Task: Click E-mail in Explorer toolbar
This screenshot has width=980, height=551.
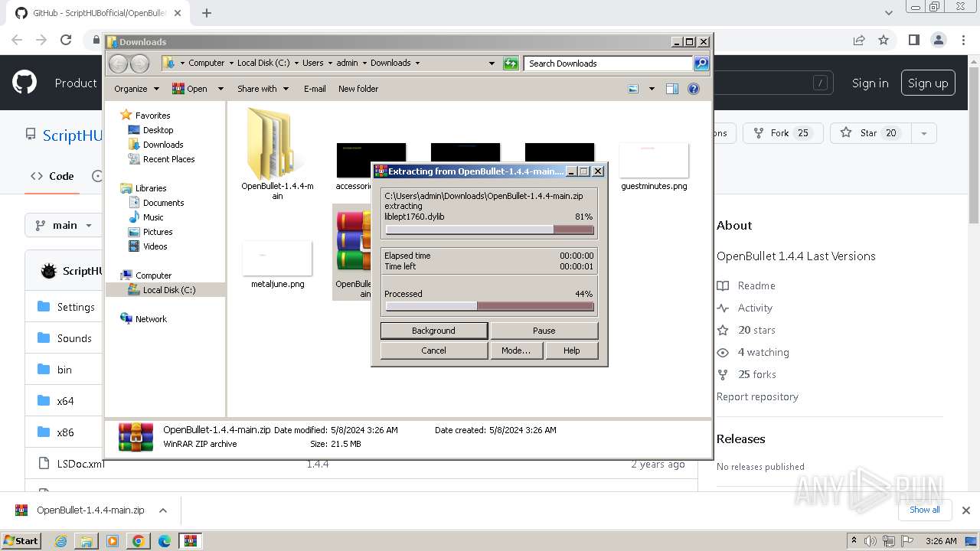Action: [x=315, y=89]
